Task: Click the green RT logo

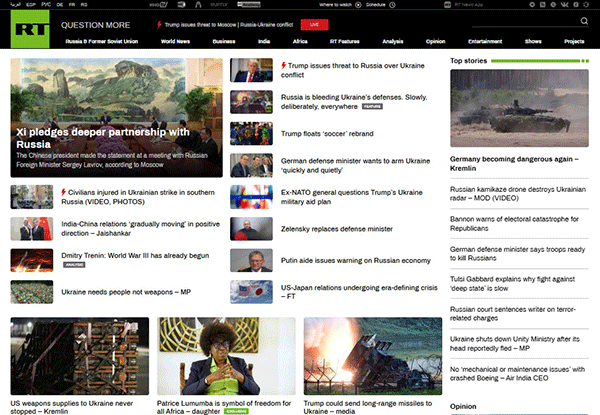Action: [30, 29]
